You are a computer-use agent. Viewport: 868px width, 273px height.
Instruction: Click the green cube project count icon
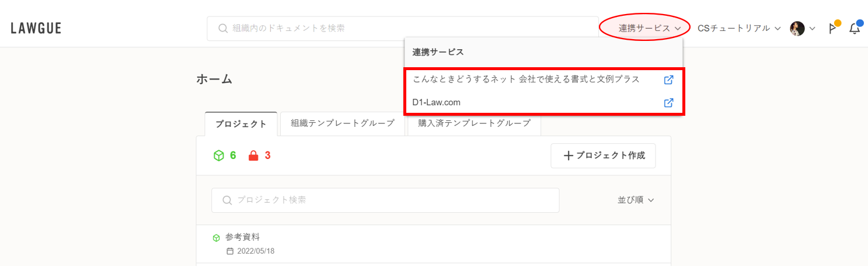coord(218,155)
